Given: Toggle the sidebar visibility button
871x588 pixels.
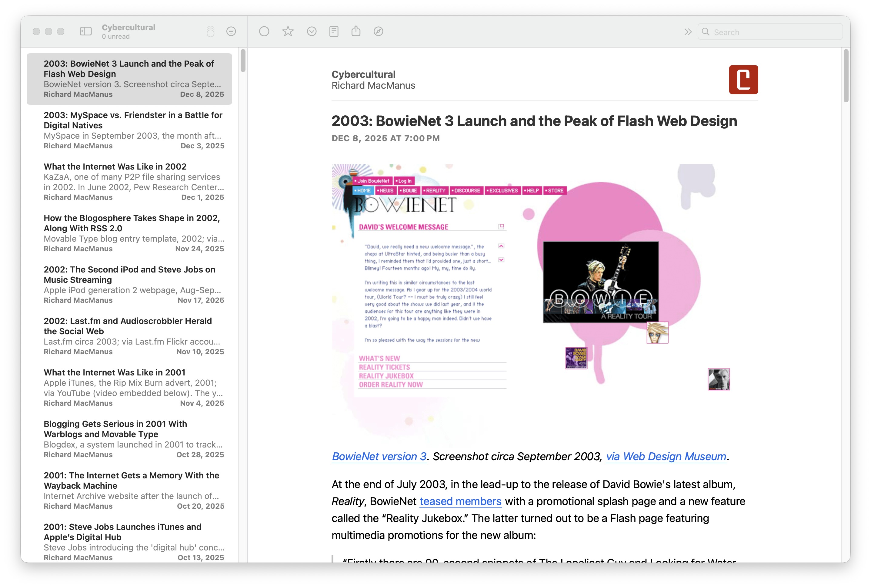Looking at the screenshot, I should pos(86,31).
